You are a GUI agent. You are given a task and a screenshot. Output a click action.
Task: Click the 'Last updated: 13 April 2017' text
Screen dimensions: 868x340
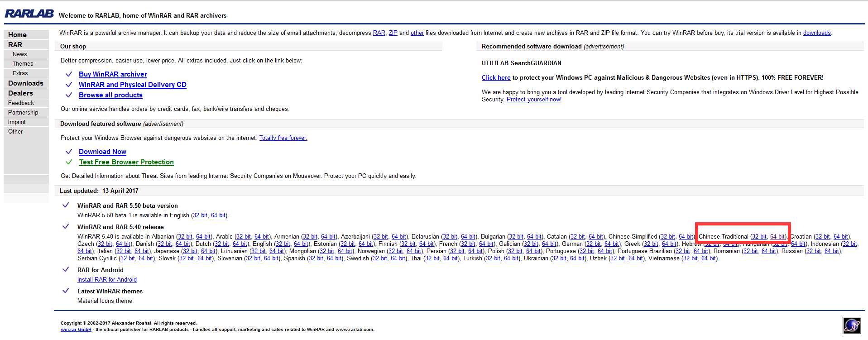[x=99, y=191]
